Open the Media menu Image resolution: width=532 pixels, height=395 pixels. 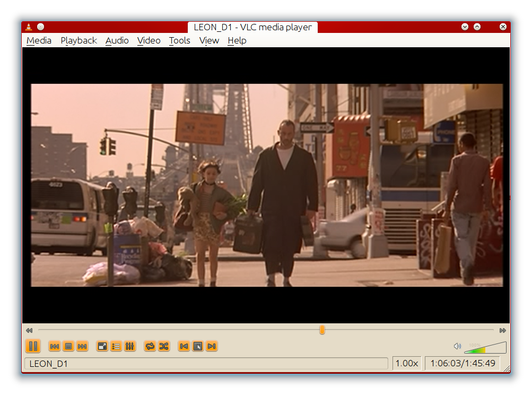tap(39, 41)
